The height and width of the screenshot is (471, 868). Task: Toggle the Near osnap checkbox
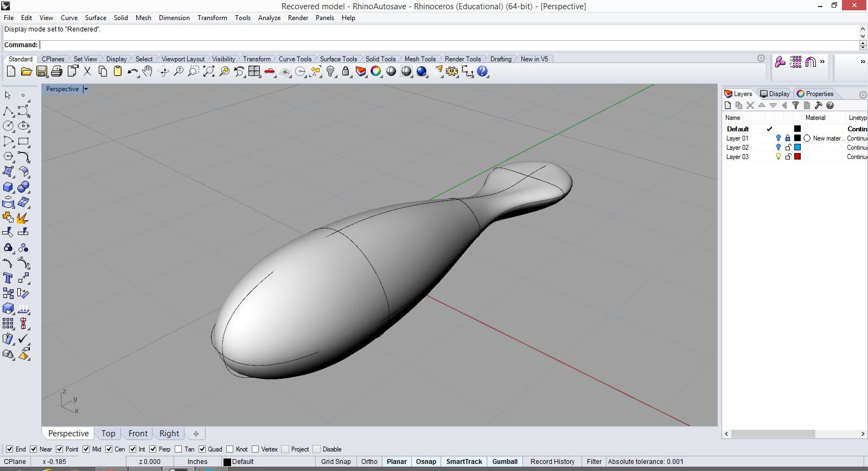tap(34, 449)
